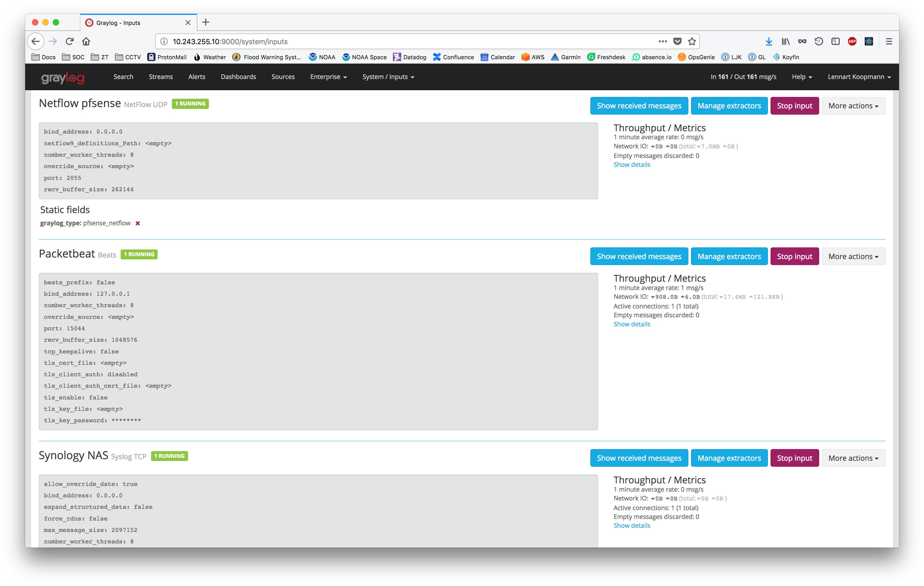Save page to Pocket icon
Screen dimensions: 924x586
pyautogui.click(x=677, y=41)
